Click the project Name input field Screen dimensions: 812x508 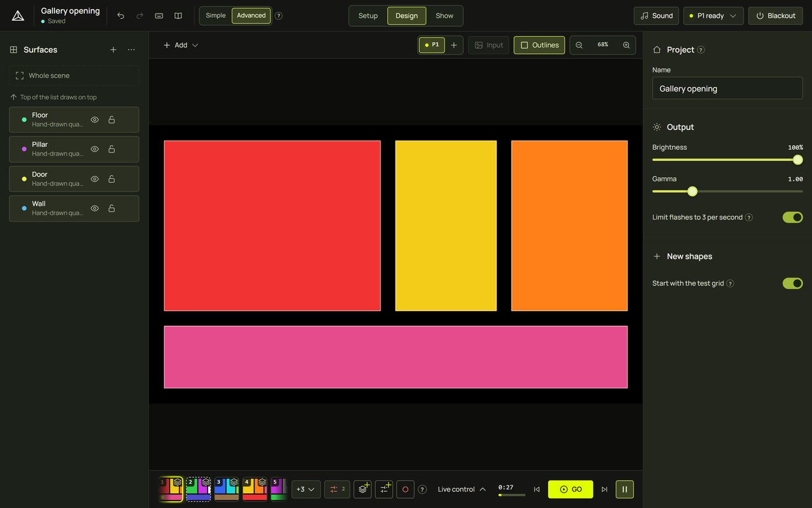point(727,88)
